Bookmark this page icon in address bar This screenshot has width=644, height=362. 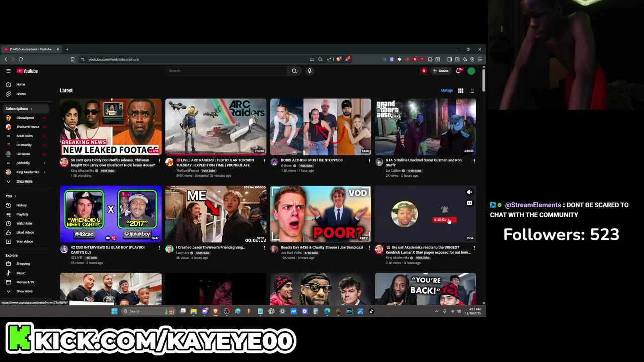pos(72,59)
